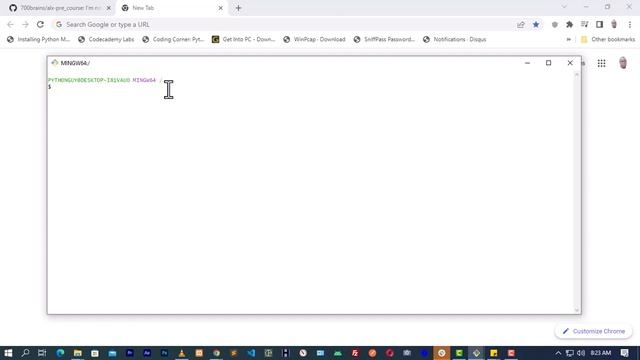
Task: Close the GitHub alx-pre_course tab
Action: pos(109,8)
